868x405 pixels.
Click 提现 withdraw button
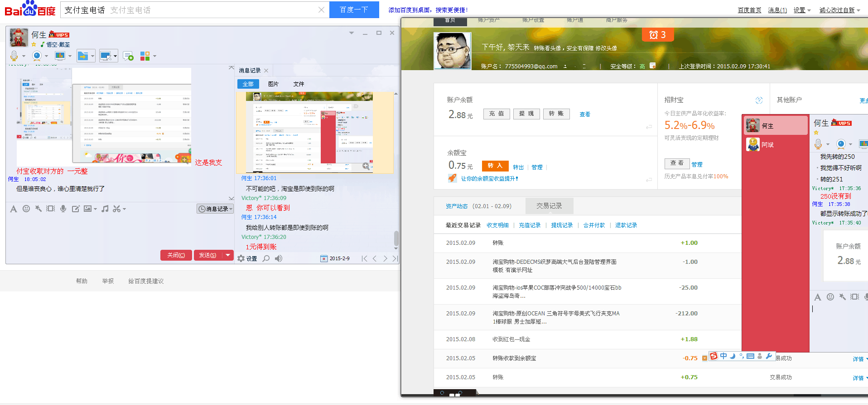[526, 114]
